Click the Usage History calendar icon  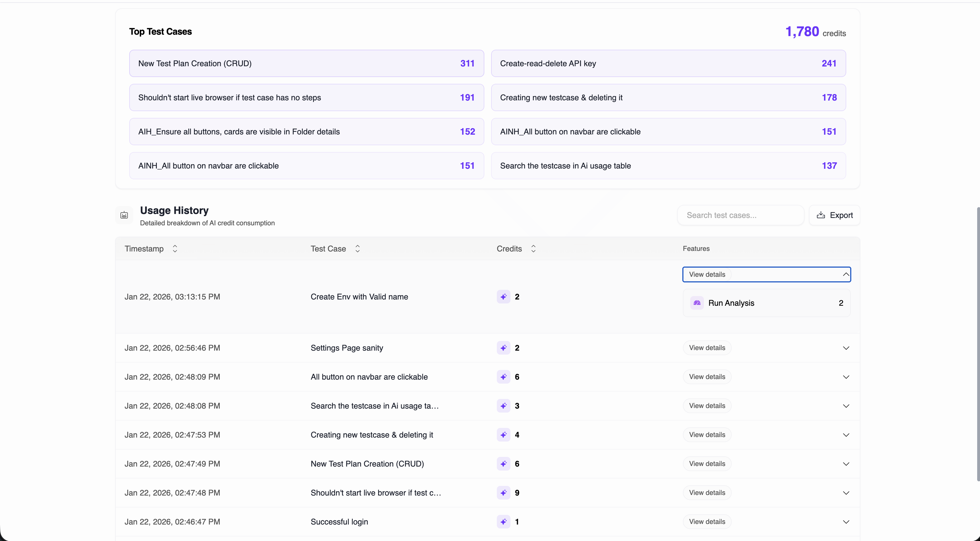(x=124, y=215)
